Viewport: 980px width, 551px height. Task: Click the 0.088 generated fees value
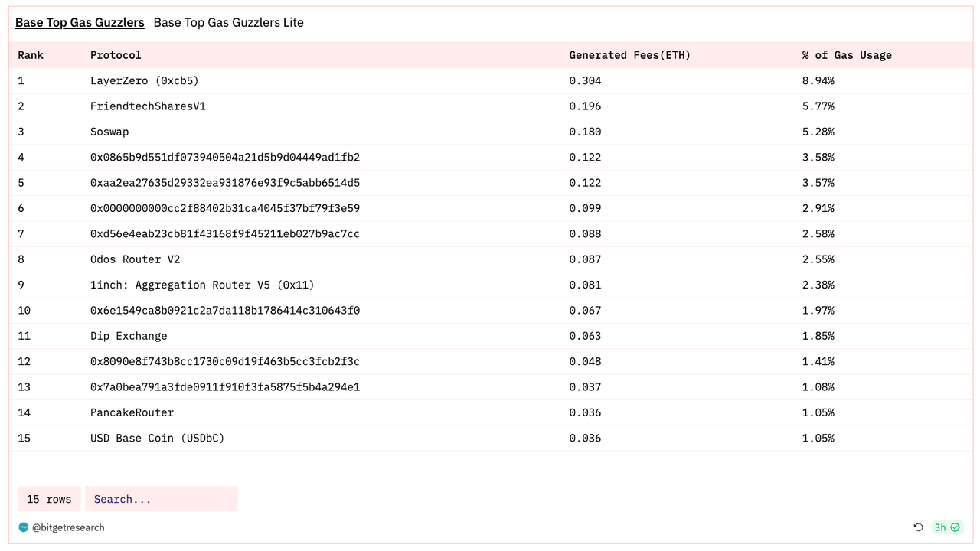coord(585,233)
